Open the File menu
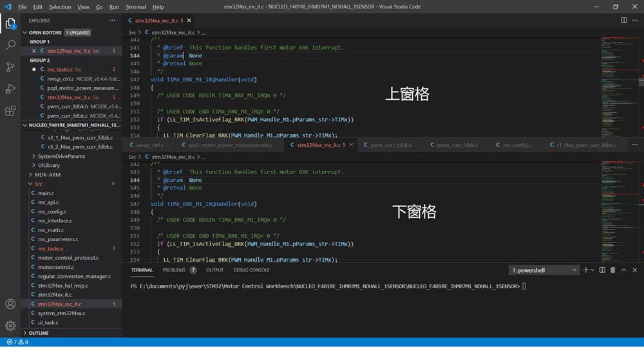Image resolution: width=644 pixels, height=363 pixels. point(22,7)
